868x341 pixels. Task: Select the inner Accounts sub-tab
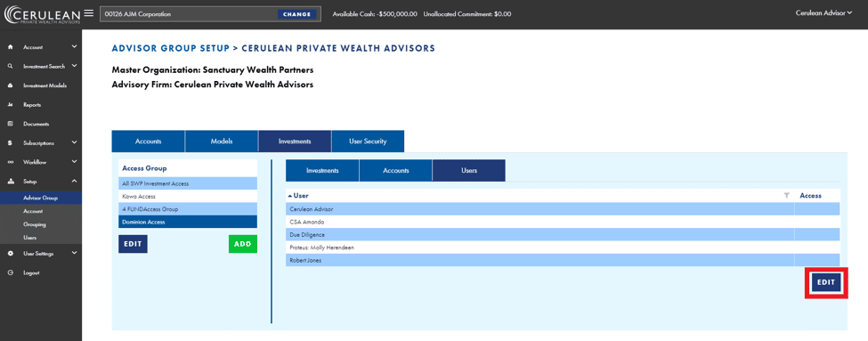[x=396, y=171]
